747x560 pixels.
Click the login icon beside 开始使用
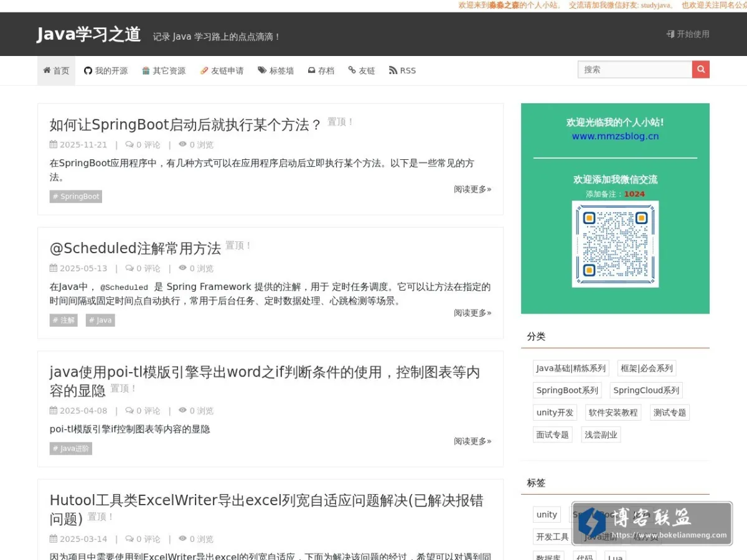[x=670, y=34]
